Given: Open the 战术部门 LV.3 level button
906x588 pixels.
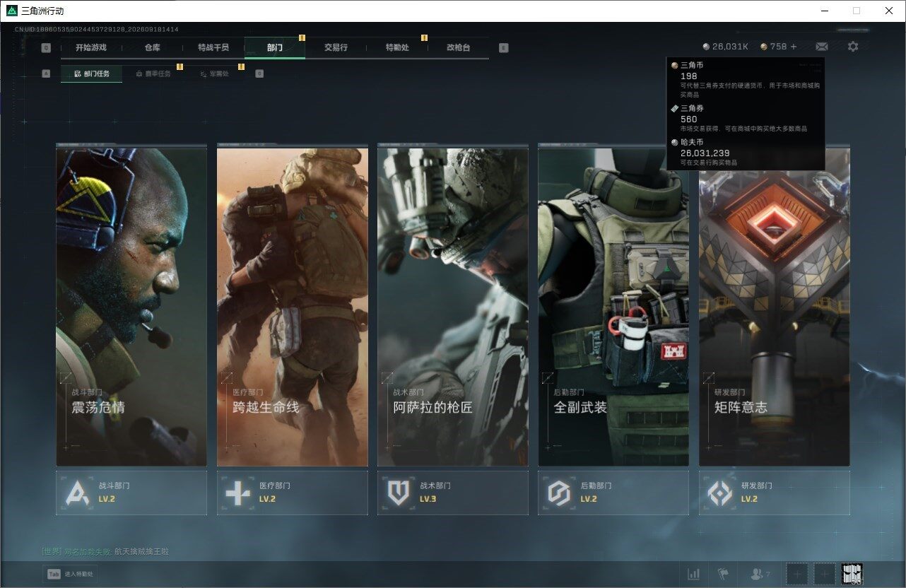Looking at the screenshot, I should pyautogui.click(x=453, y=493).
